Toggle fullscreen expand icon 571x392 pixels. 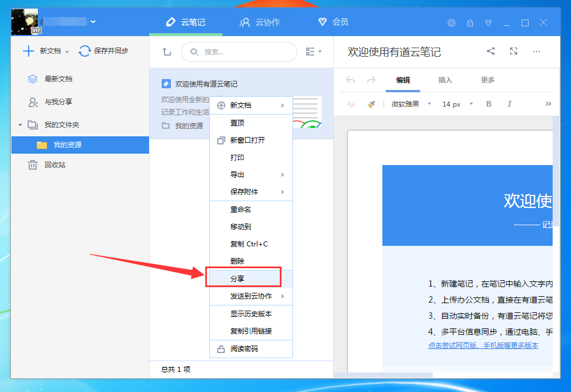tap(514, 52)
